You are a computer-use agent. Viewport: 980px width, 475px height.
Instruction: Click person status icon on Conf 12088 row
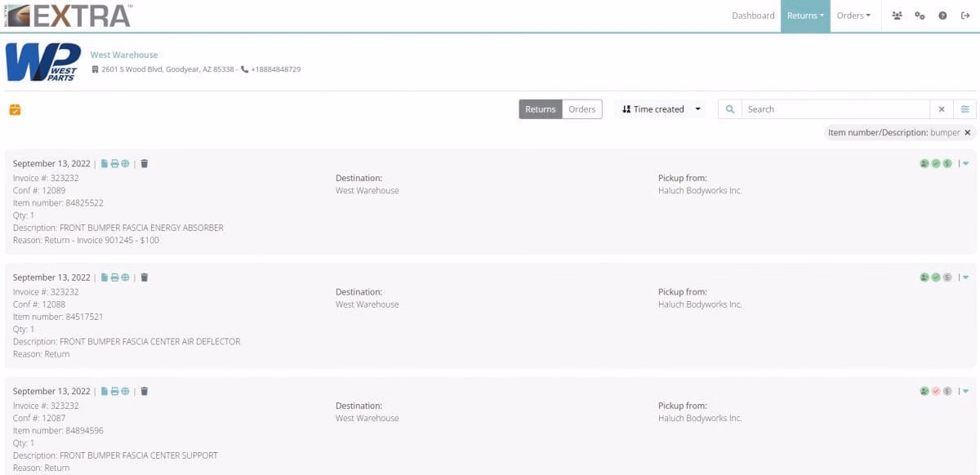tap(924, 277)
